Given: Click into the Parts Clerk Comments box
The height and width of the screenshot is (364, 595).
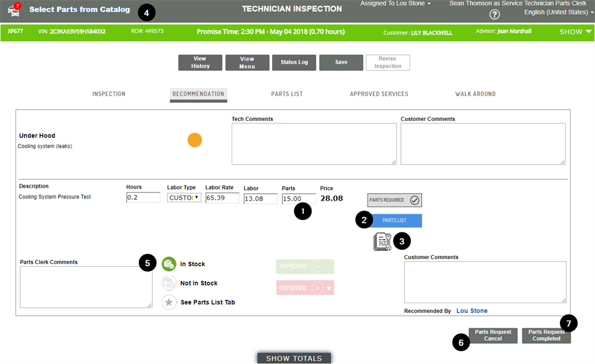Looking at the screenshot, I should pos(86,287).
